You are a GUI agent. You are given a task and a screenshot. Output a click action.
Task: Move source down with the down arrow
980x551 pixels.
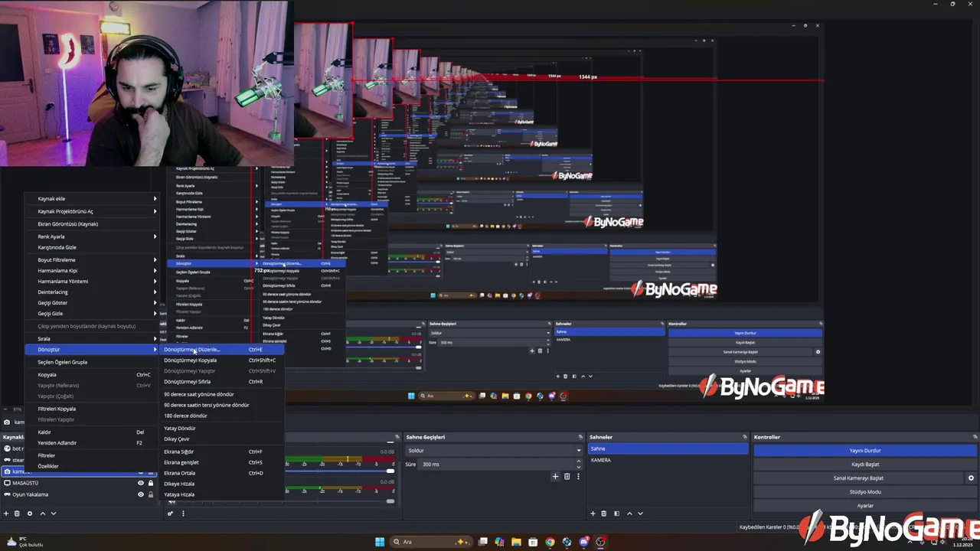click(54, 514)
